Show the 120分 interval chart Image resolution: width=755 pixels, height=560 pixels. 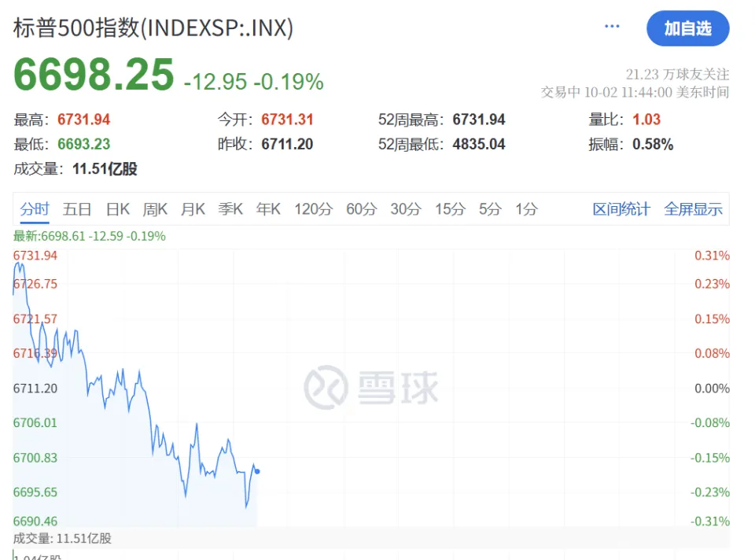click(314, 209)
